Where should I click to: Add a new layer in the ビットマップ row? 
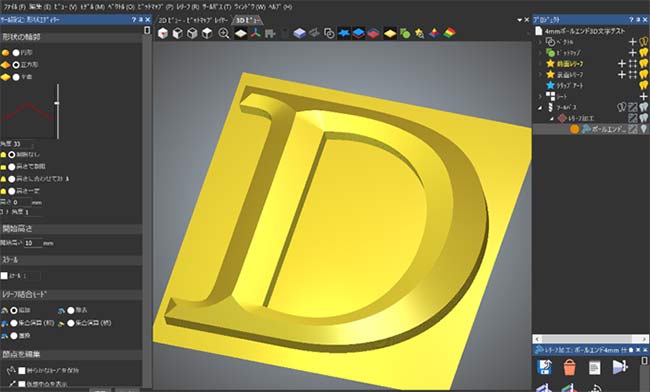tap(633, 53)
